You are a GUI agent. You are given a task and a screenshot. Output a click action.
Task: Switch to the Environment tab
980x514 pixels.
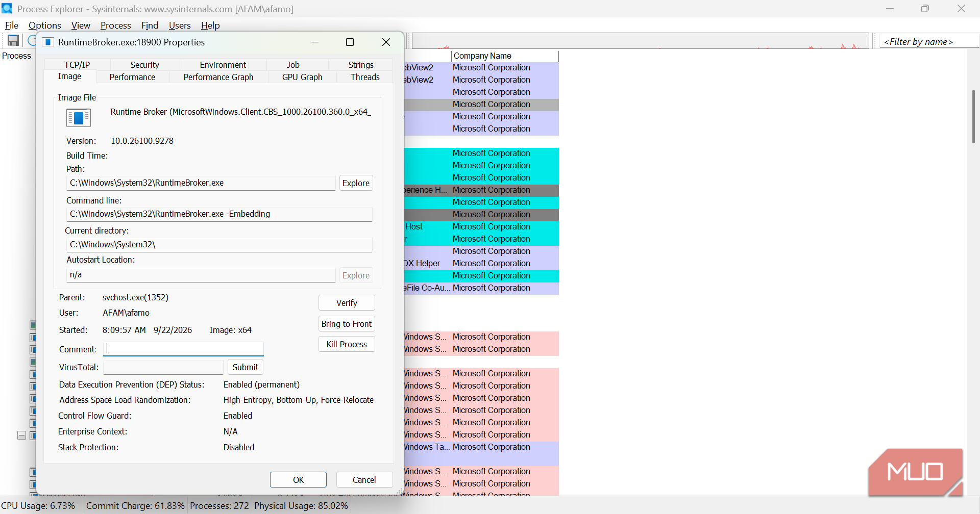point(223,65)
